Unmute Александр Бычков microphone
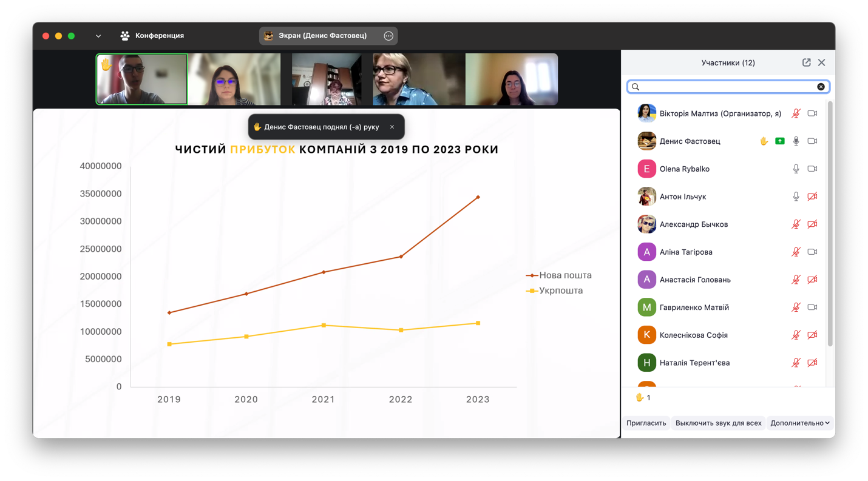 click(x=796, y=224)
